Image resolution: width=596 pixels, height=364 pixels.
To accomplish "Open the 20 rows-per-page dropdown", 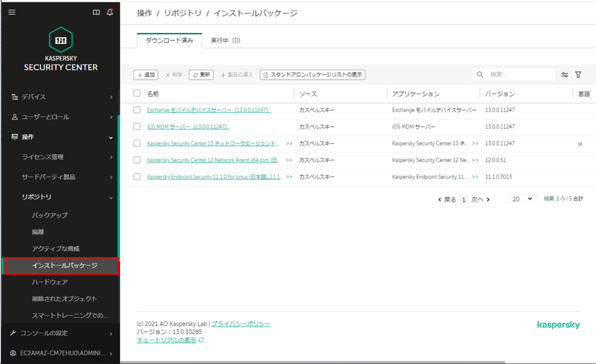I will tap(522, 199).
